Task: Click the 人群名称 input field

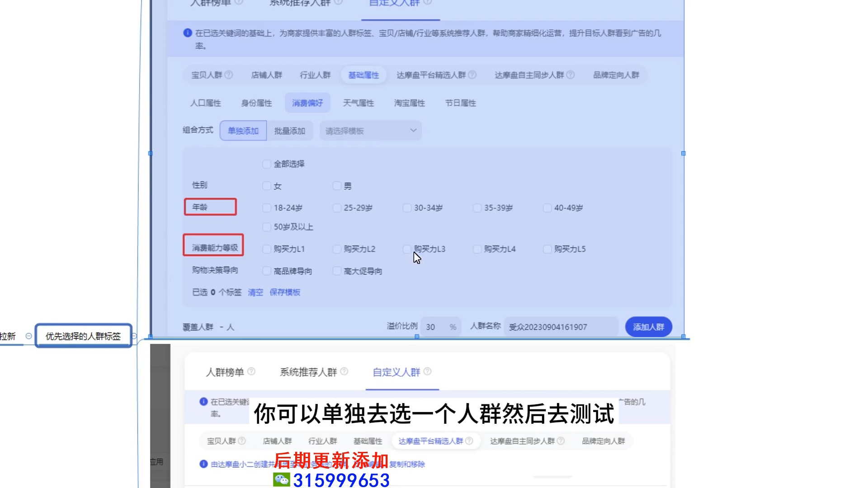Action: [561, 327]
